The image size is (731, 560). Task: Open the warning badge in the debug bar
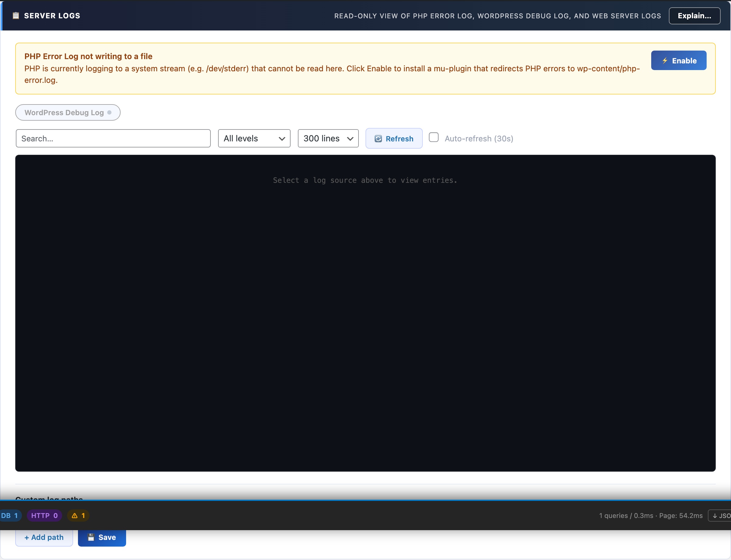point(78,515)
